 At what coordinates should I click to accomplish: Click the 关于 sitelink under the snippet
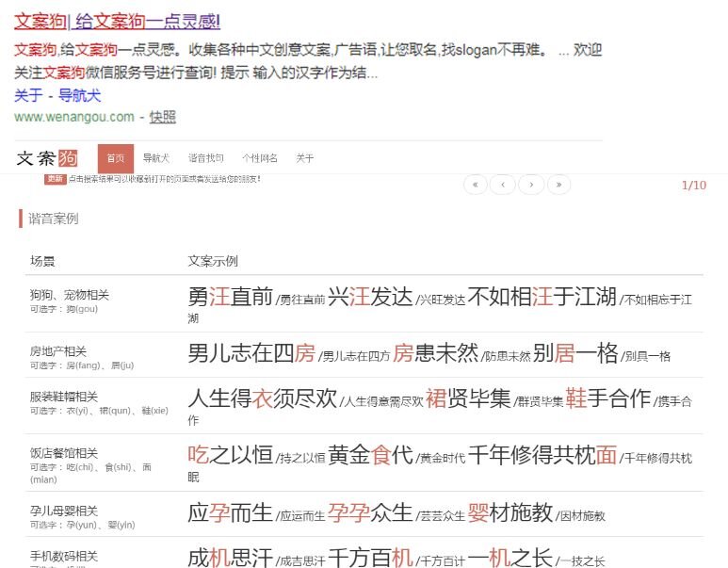[28, 95]
